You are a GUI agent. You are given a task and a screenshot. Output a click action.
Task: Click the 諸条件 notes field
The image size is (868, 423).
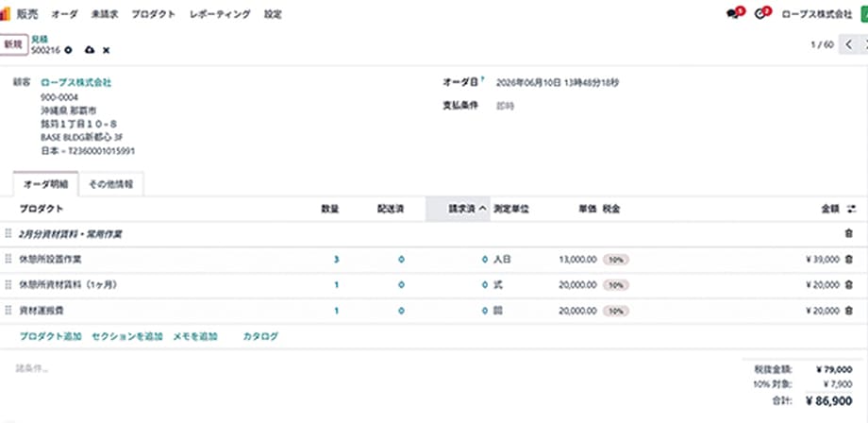pos(32,368)
